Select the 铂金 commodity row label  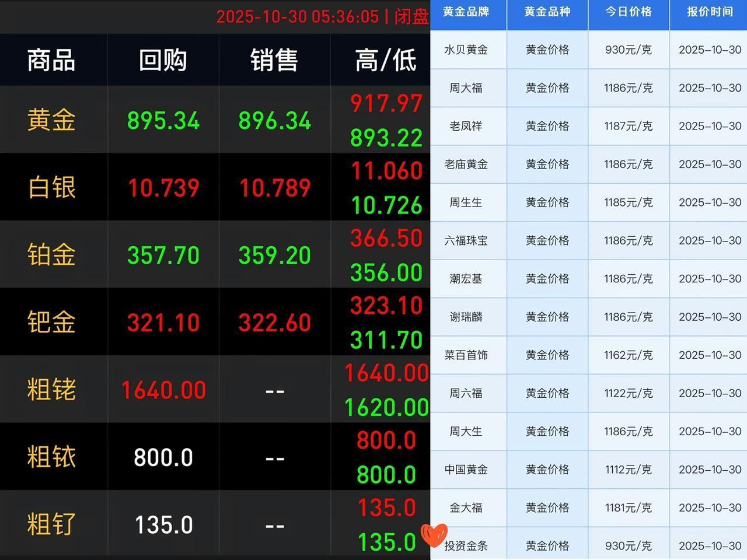click(51, 255)
